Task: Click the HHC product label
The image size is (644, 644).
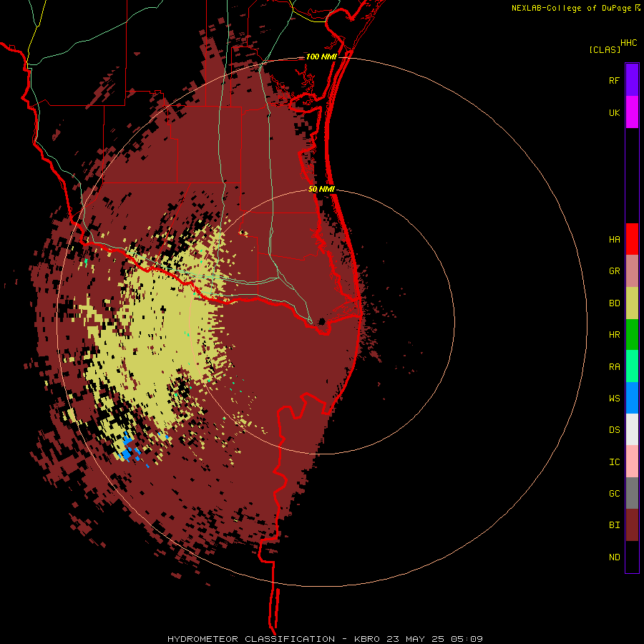Action: coord(629,43)
